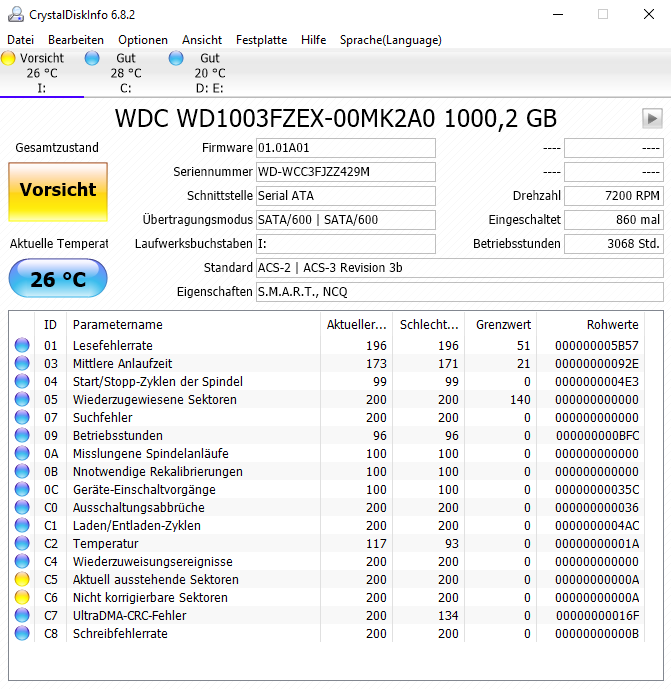
Task: Click status orb for UltraDMA-CRC-Fehler
Action: pyautogui.click(x=22, y=616)
